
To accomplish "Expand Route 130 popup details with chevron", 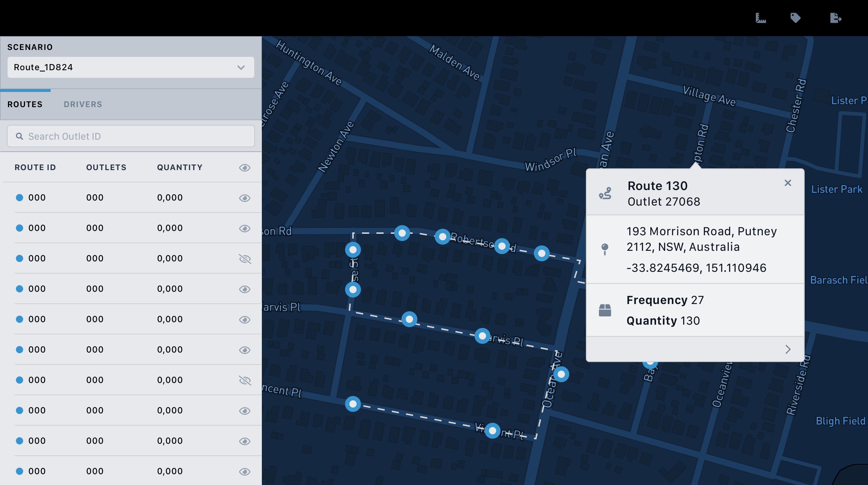I will pos(788,349).
